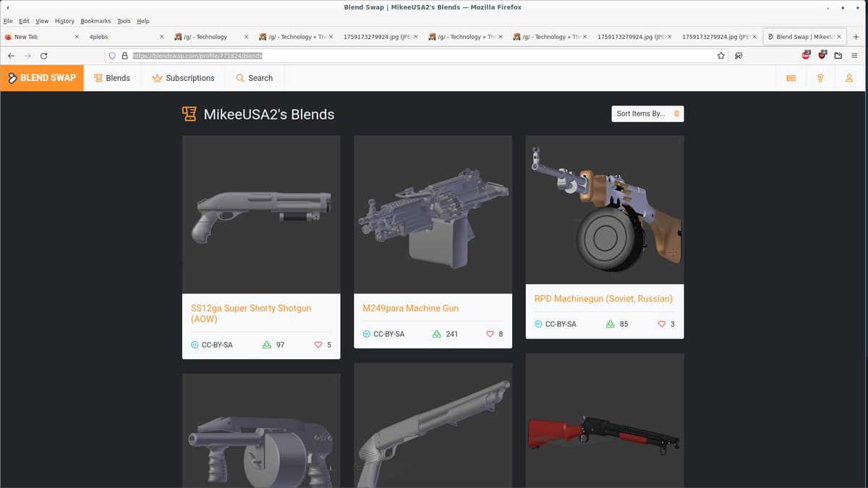The height and width of the screenshot is (488, 868).
Task: Open the Bookmarks menu
Action: (95, 21)
